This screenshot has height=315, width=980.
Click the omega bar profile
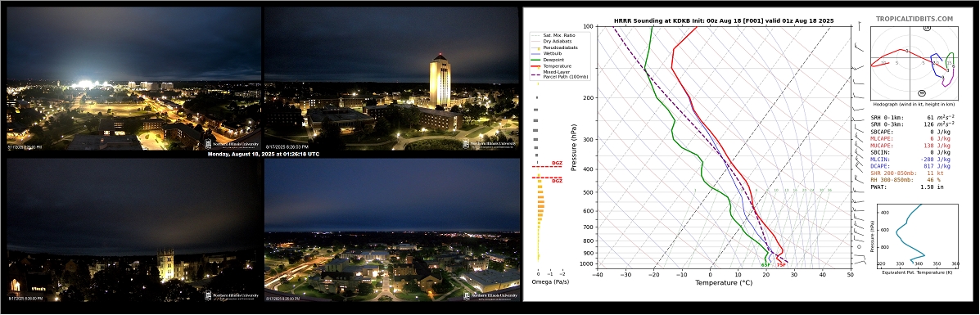(x=539, y=178)
